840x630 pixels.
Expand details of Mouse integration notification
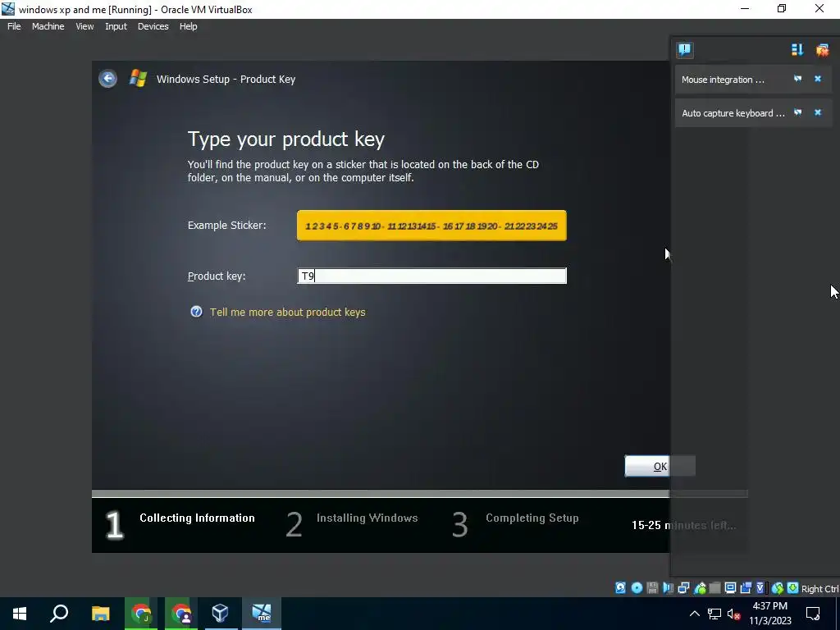[797, 79]
